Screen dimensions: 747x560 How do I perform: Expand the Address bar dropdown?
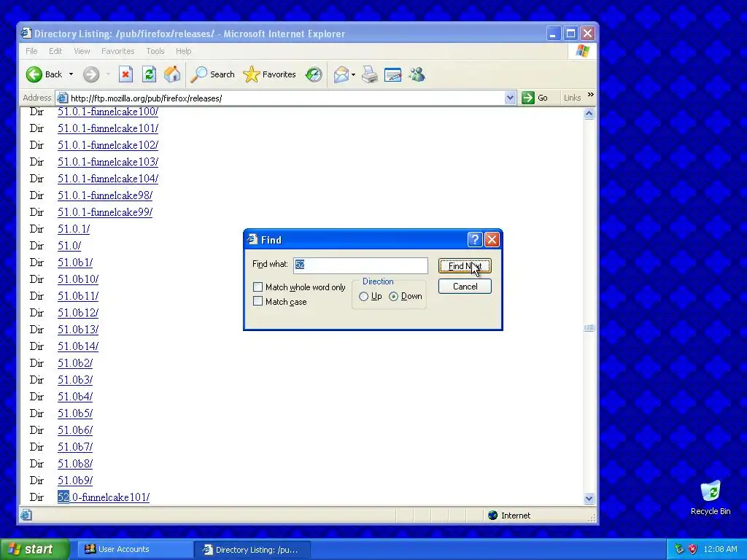[x=510, y=98]
